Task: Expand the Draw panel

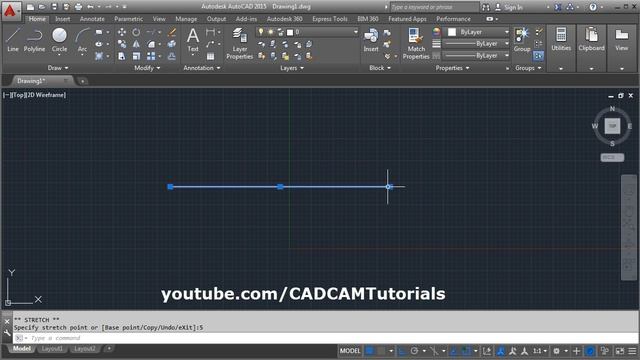Action: pos(58,68)
